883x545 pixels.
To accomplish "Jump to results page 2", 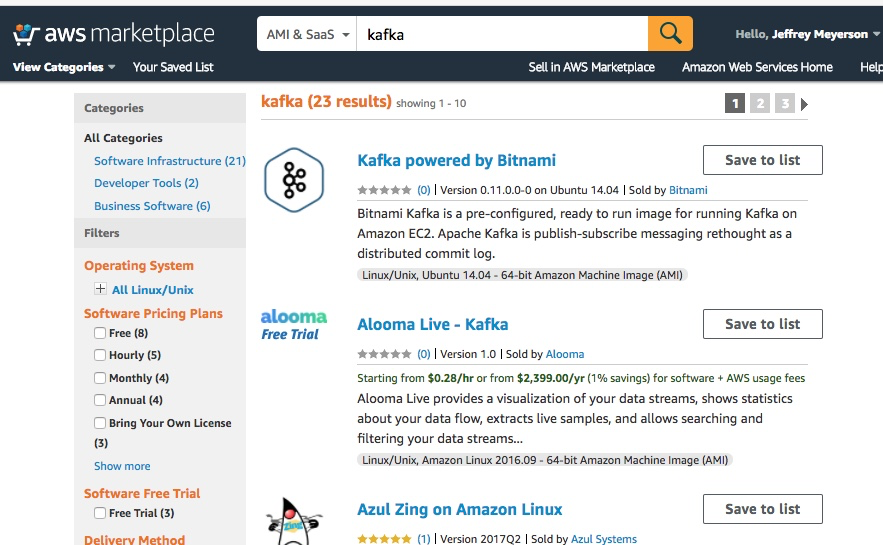I will point(760,103).
